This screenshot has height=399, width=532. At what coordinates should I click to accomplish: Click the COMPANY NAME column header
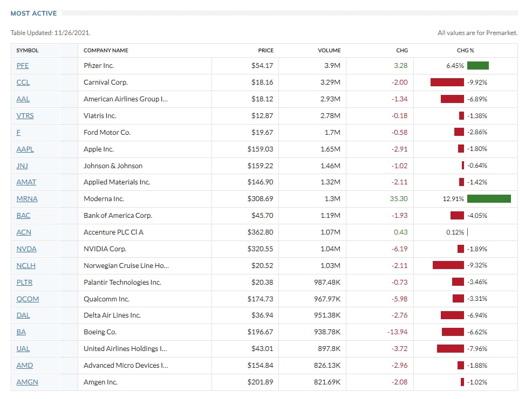(x=106, y=50)
